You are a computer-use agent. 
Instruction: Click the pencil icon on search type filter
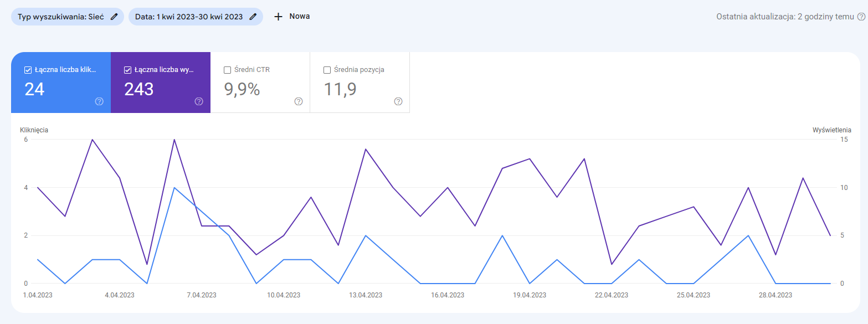pyautogui.click(x=114, y=17)
